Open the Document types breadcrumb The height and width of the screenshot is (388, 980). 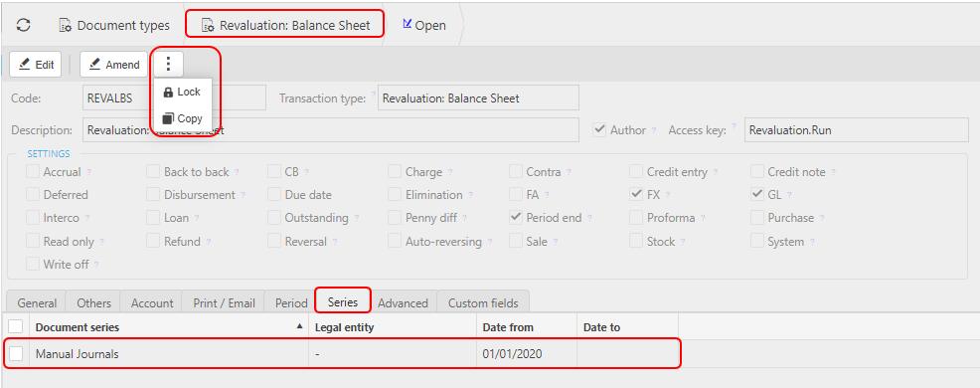point(114,26)
